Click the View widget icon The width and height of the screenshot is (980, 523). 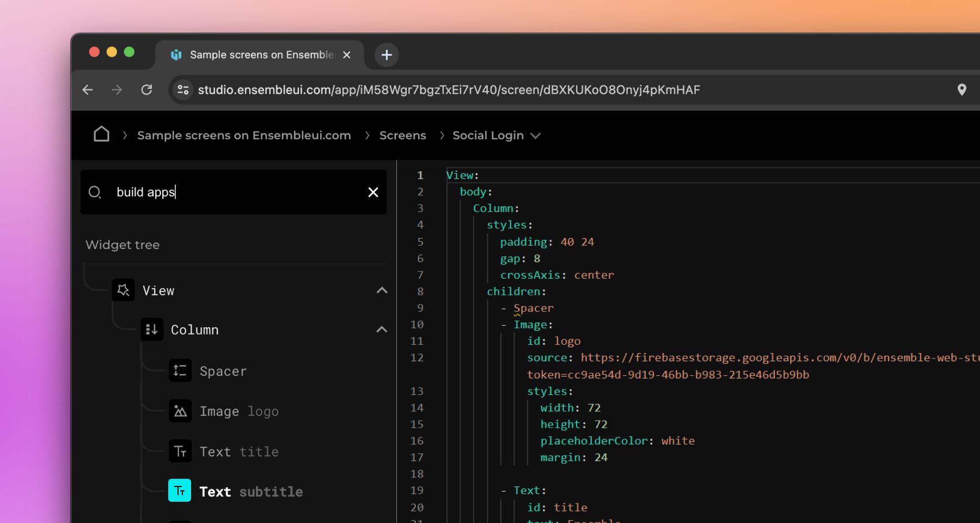pyautogui.click(x=123, y=290)
